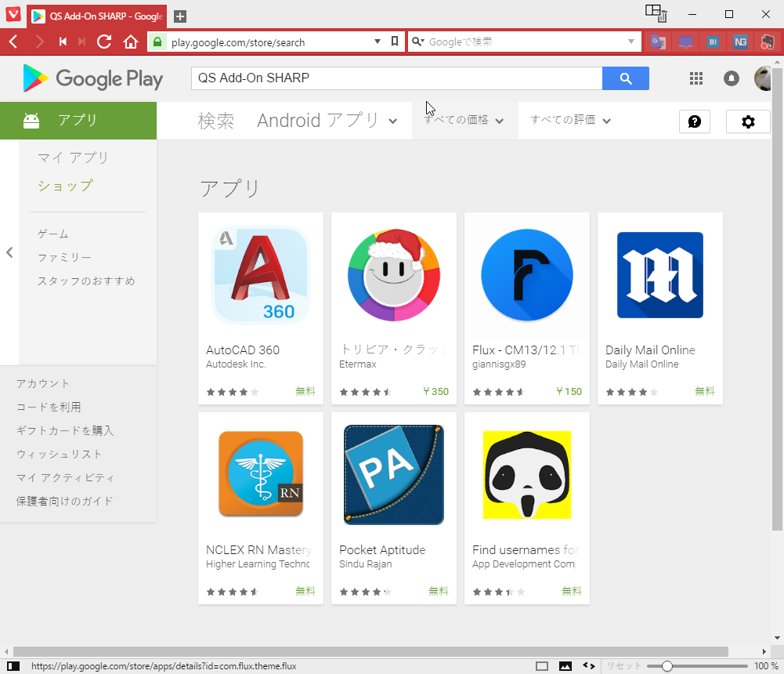Screen dimensions: 784x674
Task: Click the fast forward button
Action: point(81,42)
